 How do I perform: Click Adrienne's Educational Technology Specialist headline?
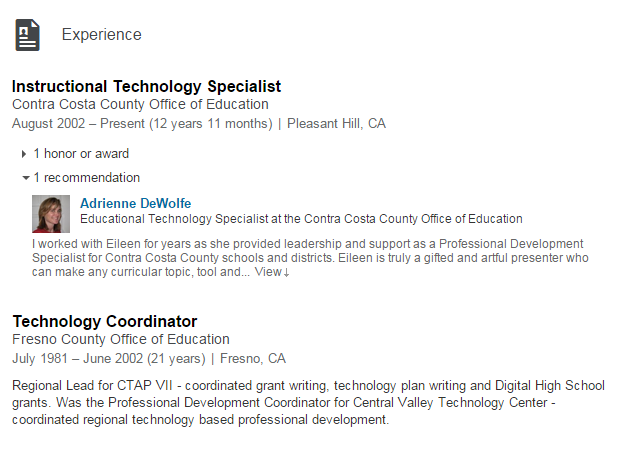tap(301, 219)
